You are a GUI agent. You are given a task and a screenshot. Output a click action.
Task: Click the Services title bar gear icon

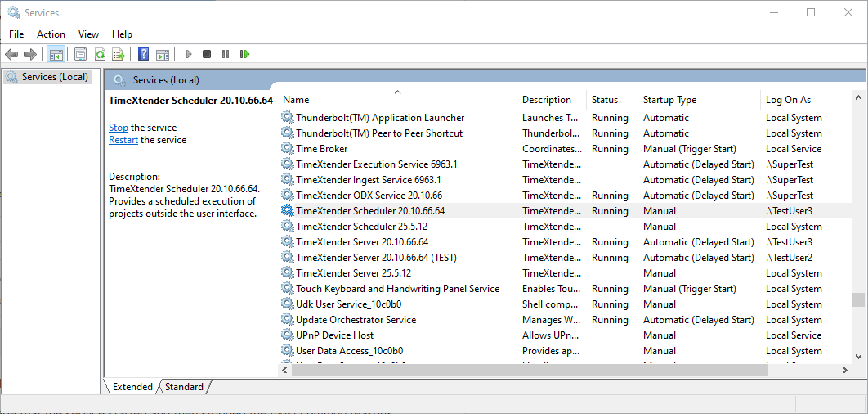pos(14,12)
